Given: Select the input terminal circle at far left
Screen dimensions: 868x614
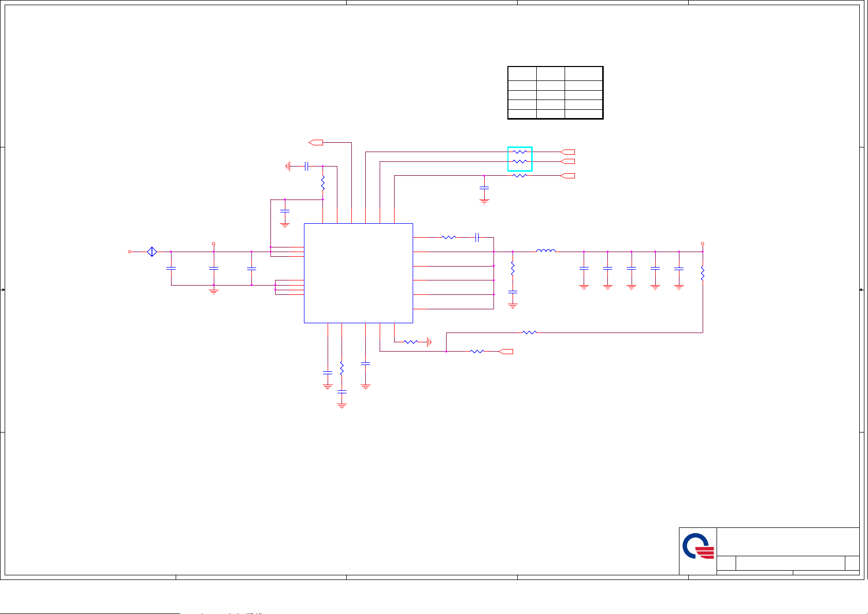Looking at the screenshot, I should 130,252.
